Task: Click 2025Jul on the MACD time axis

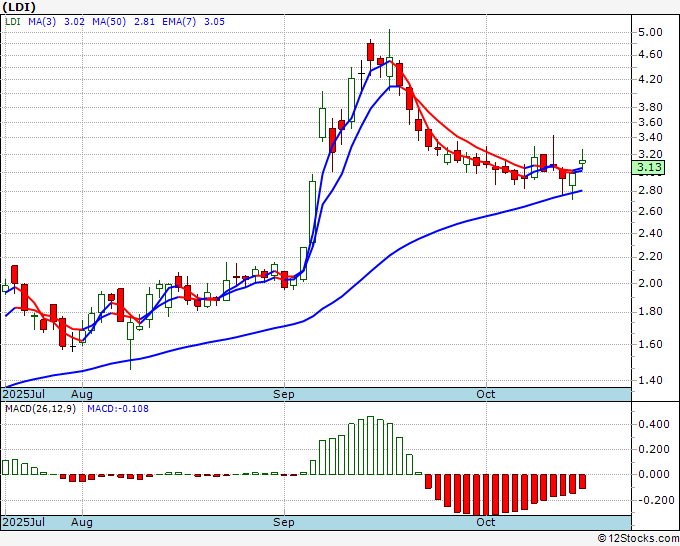Action: (x=24, y=522)
